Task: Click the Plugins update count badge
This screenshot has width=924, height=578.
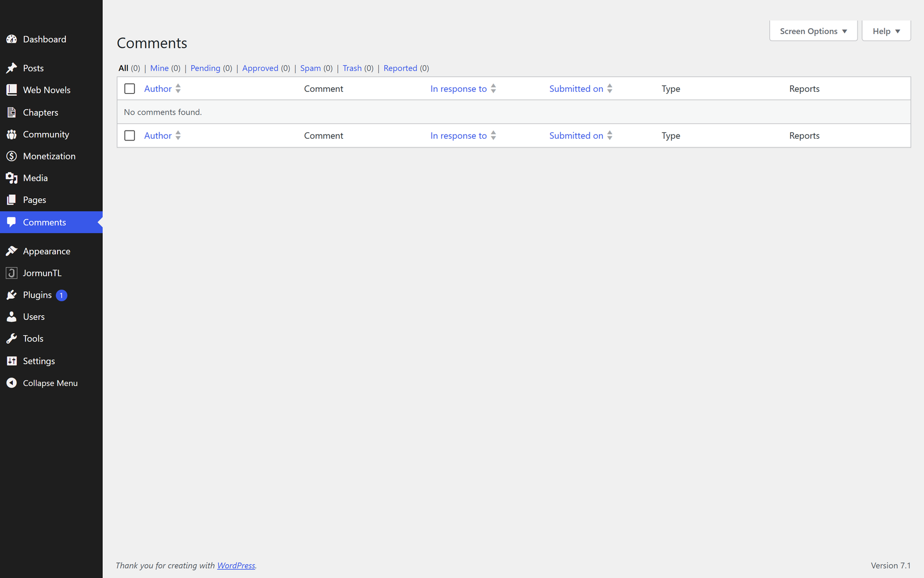Action: tap(61, 295)
